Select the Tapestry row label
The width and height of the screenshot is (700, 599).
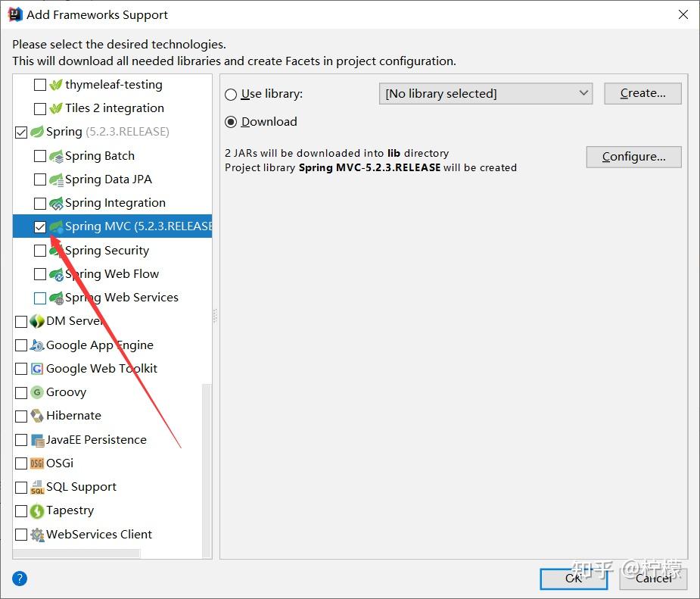[70, 510]
